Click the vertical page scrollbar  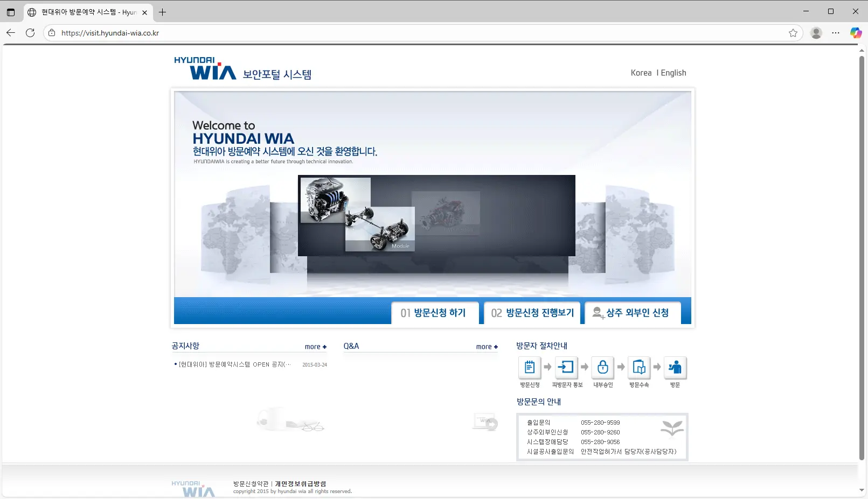pyautogui.click(x=862, y=258)
